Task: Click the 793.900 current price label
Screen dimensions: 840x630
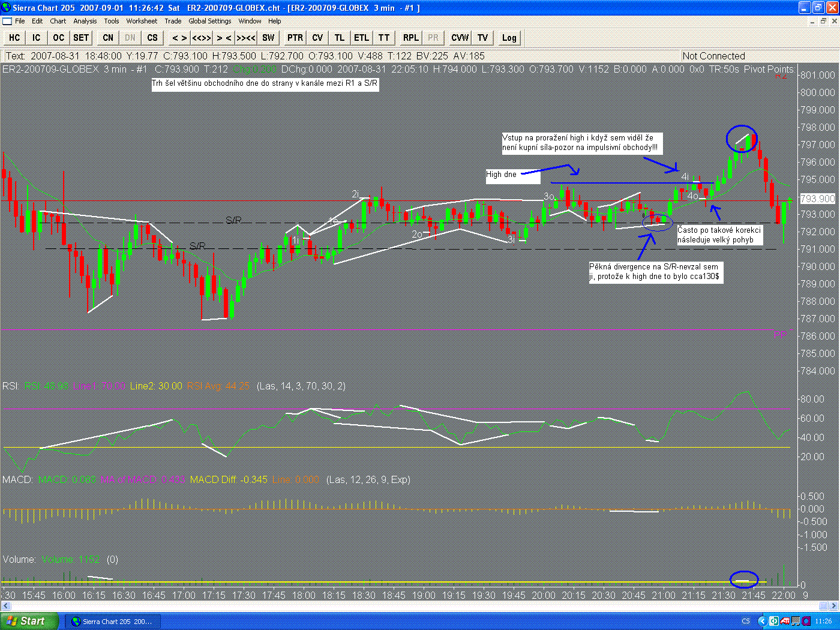Action: 817,199
